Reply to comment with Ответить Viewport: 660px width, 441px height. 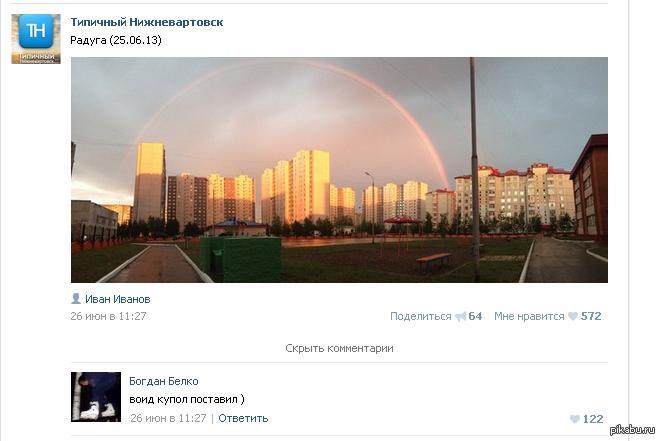(243, 418)
